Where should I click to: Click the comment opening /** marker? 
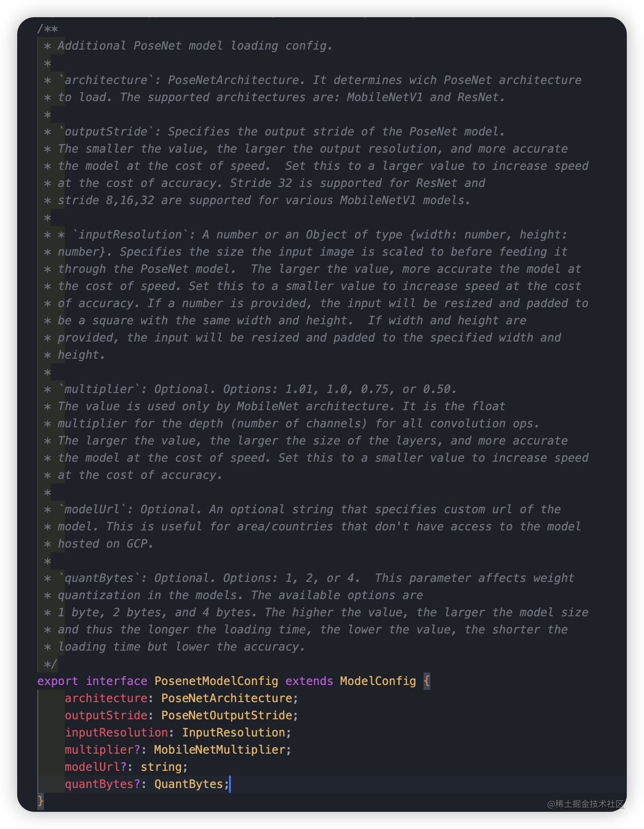tap(48, 29)
